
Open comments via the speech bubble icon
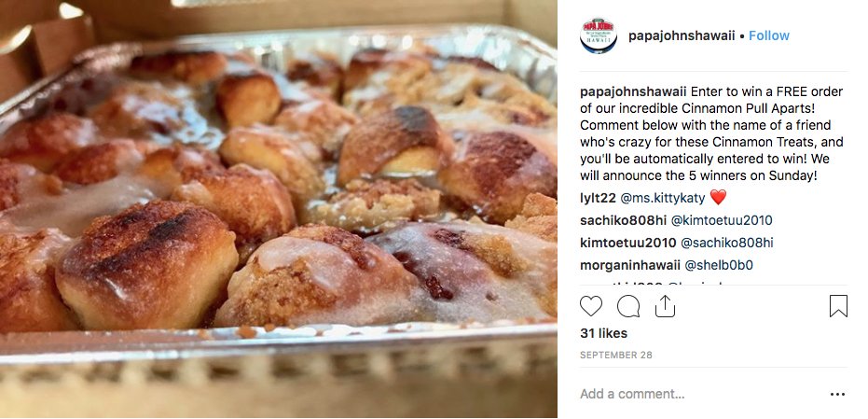point(627,306)
